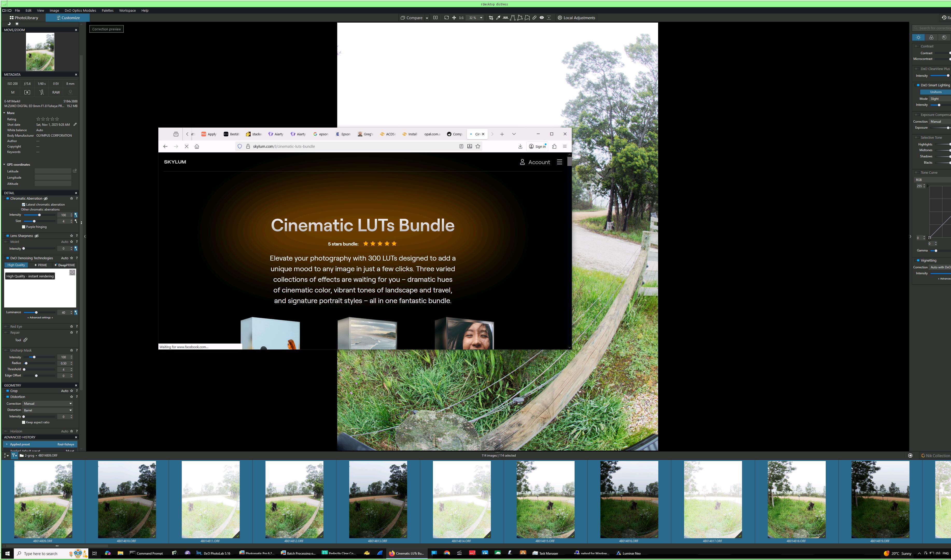Expand the Compare dropdown arrow
Viewport: 951px width, 560px height.
(x=427, y=18)
